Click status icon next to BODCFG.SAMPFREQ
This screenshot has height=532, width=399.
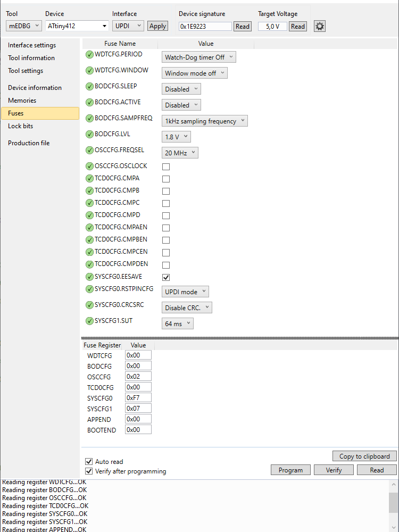(x=89, y=119)
